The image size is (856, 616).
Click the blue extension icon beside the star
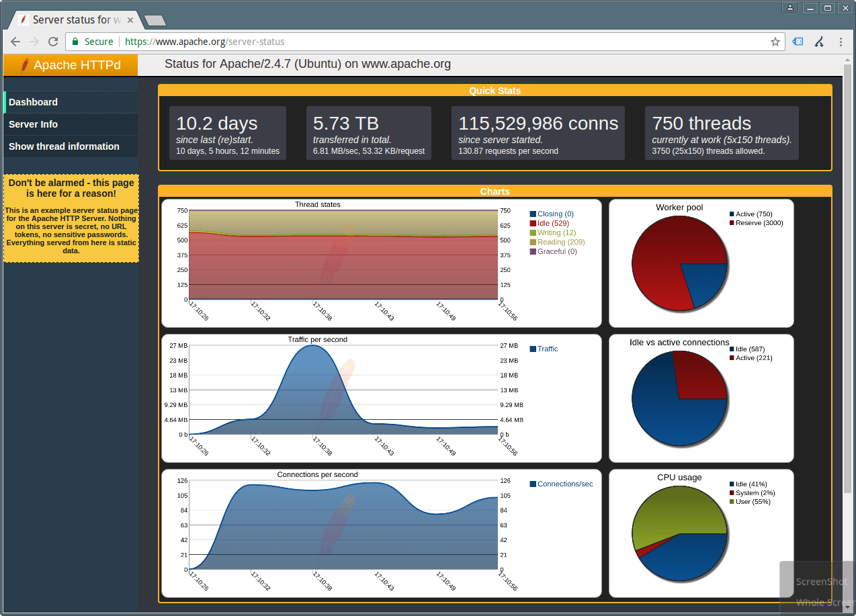coord(798,42)
